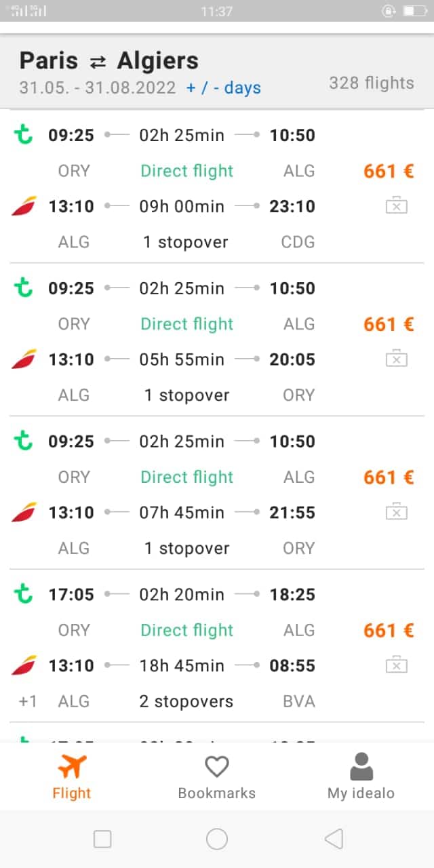
Task: Open offer with 07h 45min return to ORY
Action: pos(217,492)
